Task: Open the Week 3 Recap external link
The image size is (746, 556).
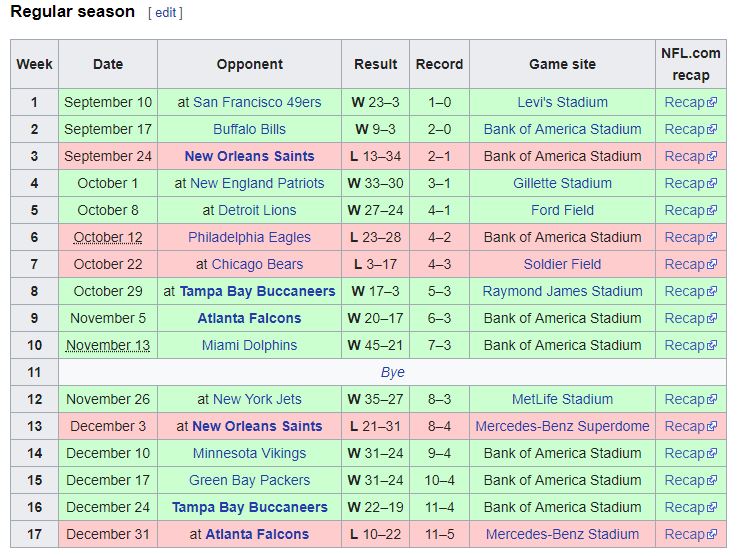Action: [x=690, y=156]
